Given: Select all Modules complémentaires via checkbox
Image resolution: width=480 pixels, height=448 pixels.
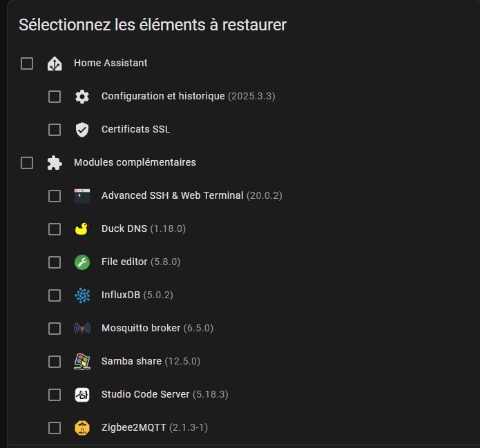Looking at the screenshot, I should click(x=27, y=163).
